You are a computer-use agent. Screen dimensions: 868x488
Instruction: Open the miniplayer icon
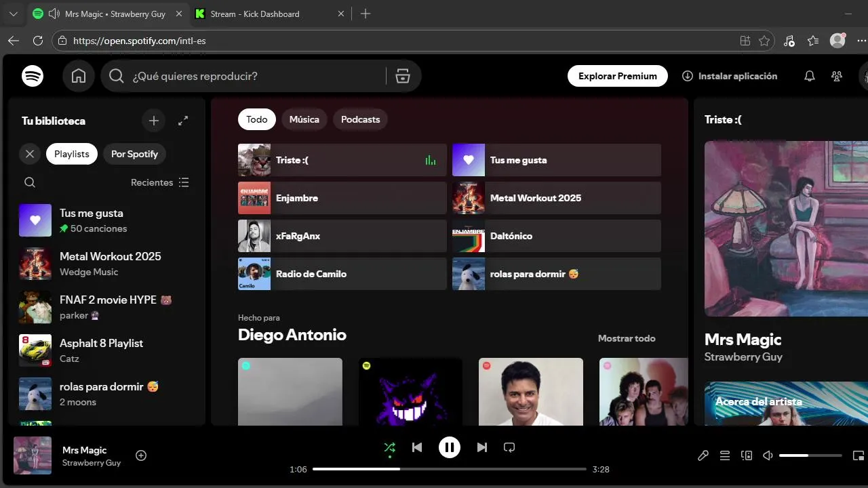coord(859,455)
